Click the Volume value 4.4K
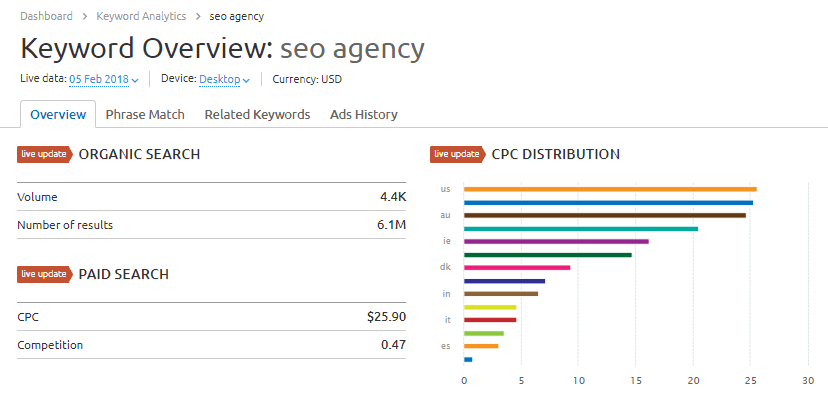Image resolution: width=828 pixels, height=397 pixels. (393, 197)
